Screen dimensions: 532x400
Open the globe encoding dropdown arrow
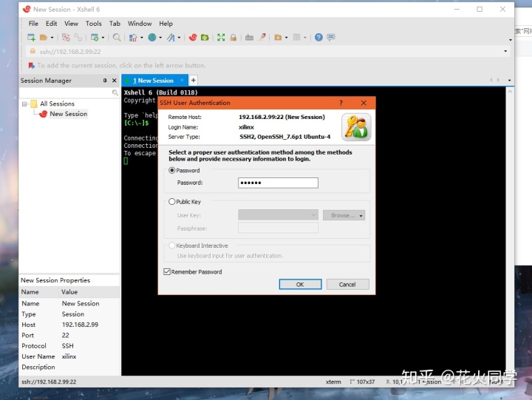pos(160,38)
